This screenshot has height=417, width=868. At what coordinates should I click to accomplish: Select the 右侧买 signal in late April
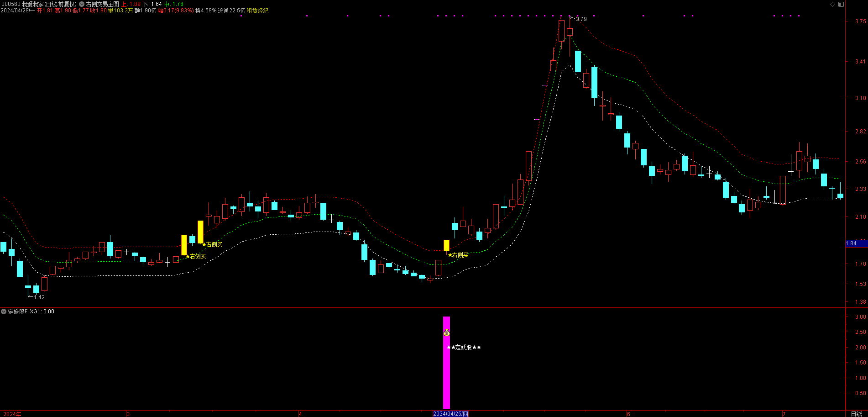(458, 255)
